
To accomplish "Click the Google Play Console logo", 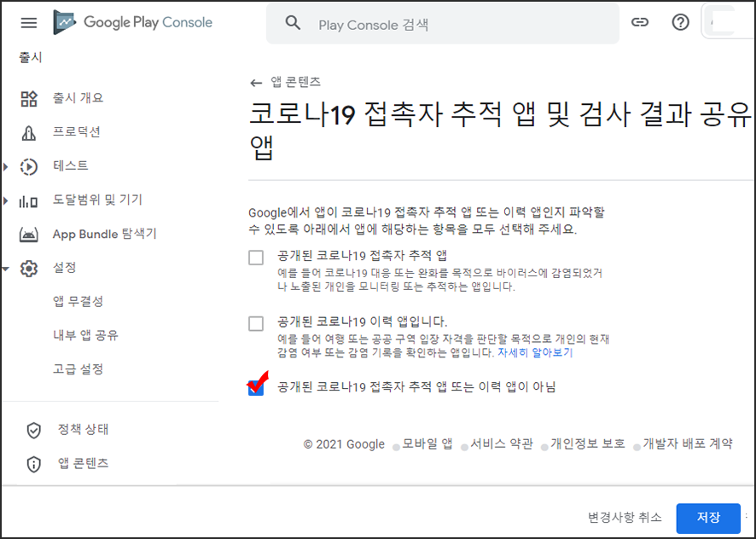I will (x=133, y=23).
